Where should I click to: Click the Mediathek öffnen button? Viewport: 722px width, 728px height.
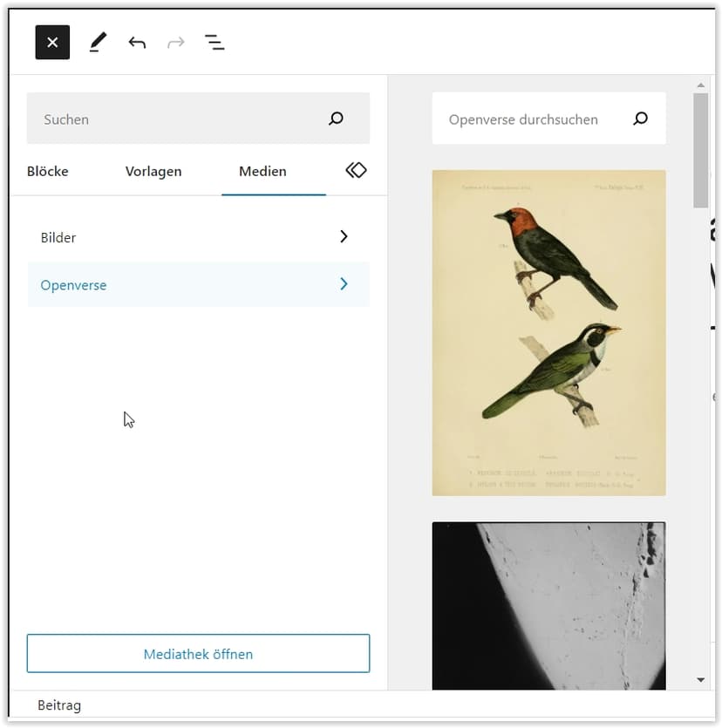pos(198,653)
